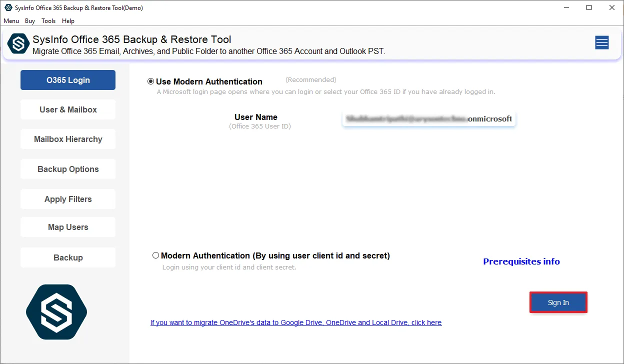Close the SysInfo application window
This screenshot has height=364, width=624.
point(612,7)
